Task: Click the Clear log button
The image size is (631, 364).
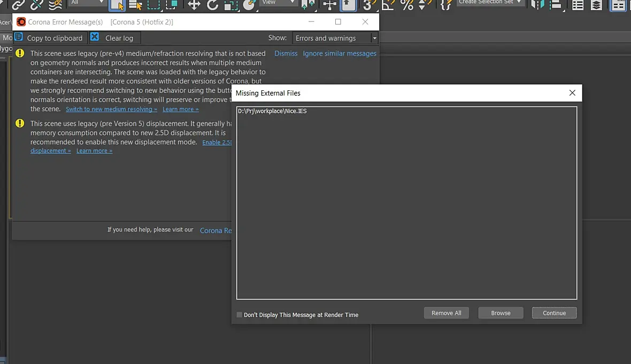Action: 114,38
